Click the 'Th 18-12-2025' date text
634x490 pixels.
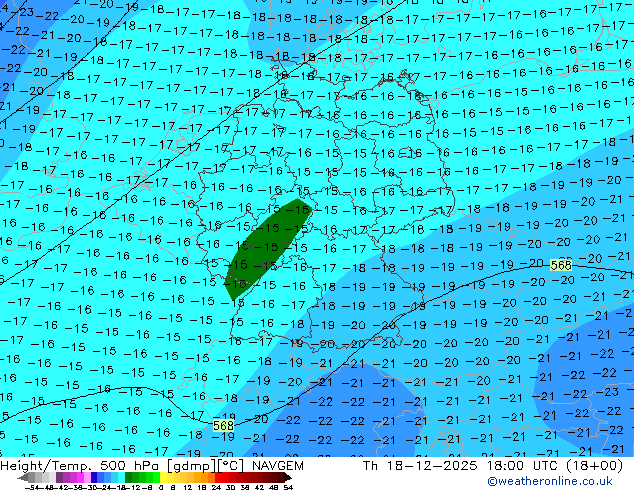tap(420, 466)
